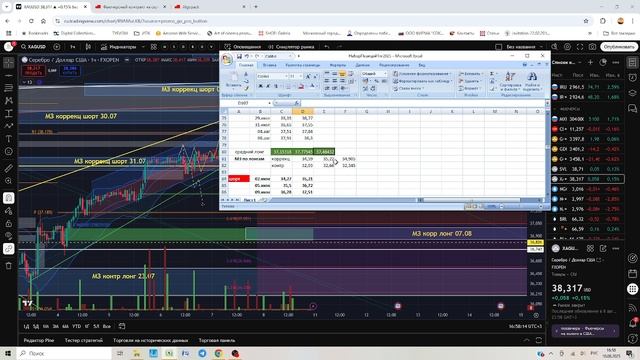The width and height of the screenshot is (640, 360).
Task: Open the Excel Office button
Action: click(227, 60)
